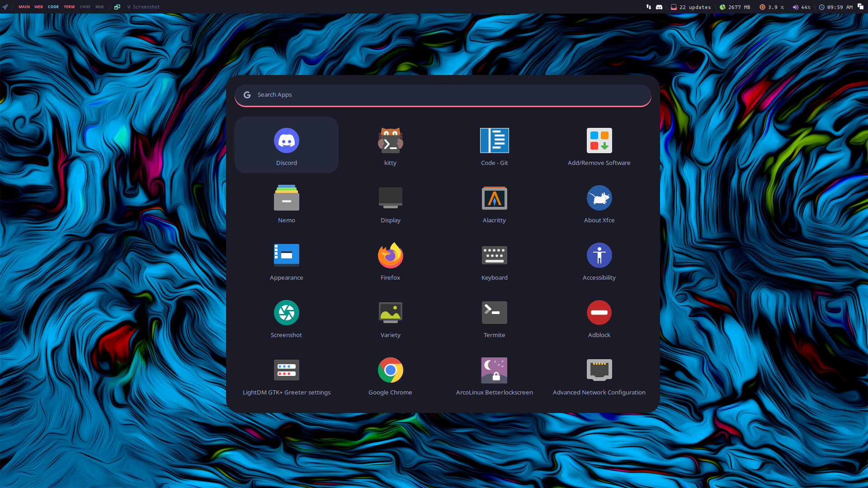Launch Discord from the app grid
Screen dimensions: 868x488
point(286,145)
